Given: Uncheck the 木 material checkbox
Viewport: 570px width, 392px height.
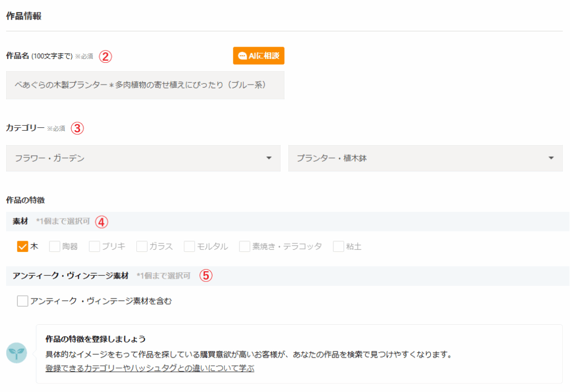Looking at the screenshot, I should pos(23,246).
